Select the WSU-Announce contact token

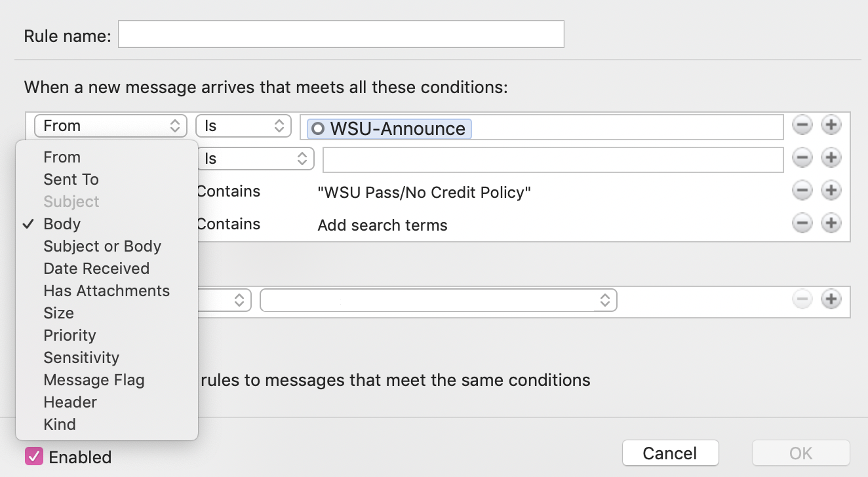389,128
